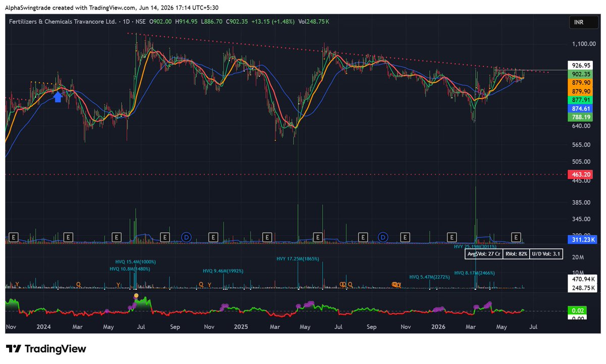The width and height of the screenshot is (606, 364).
Task: Open the earnings E marker near February 2025
Action: click(267, 236)
